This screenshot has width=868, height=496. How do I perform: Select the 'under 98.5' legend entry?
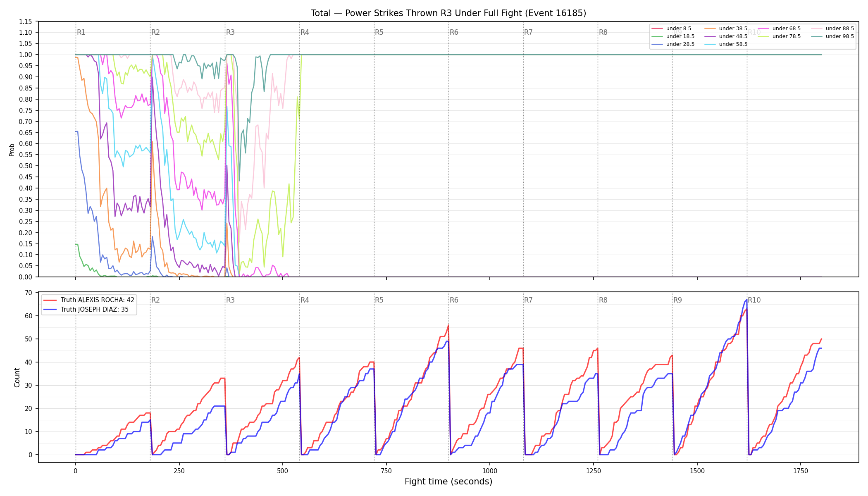pyautogui.click(x=833, y=36)
